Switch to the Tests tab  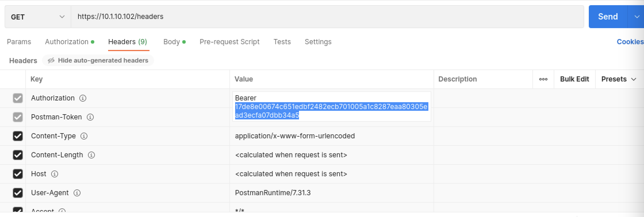(x=282, y=42)
